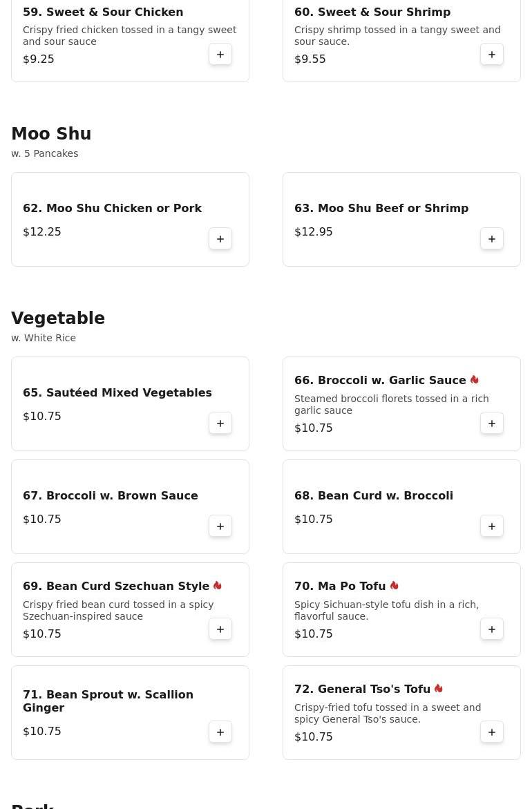Add General Tso's Tofu to cart
Image resolution: width=532 pixels, height=809 pixels.
(x=492, y=732)
